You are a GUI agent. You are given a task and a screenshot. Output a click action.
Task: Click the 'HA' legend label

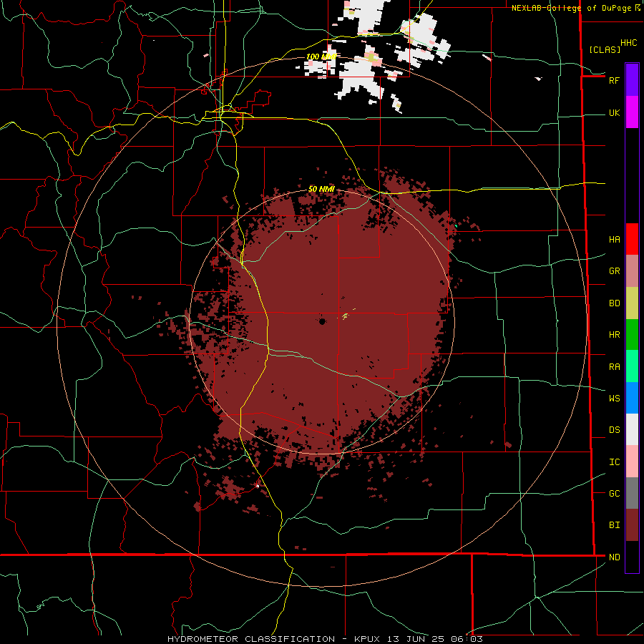pyautogui.click(x=615, y=239)
